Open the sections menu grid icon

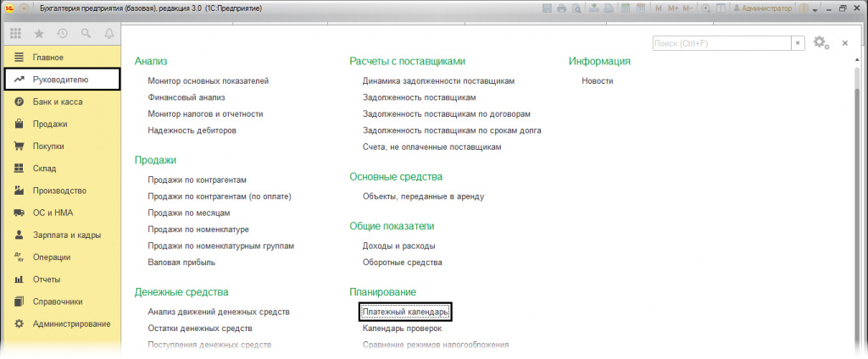coord(15,34)
